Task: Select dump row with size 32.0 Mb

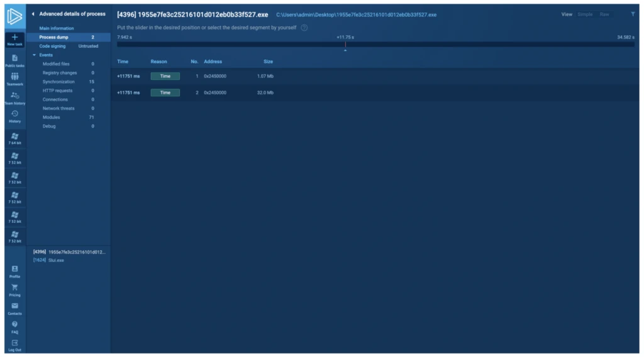Action: [x=375, y=93]
